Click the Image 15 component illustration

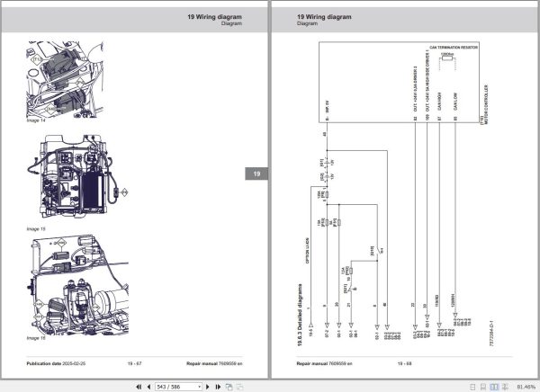(77, 176)
